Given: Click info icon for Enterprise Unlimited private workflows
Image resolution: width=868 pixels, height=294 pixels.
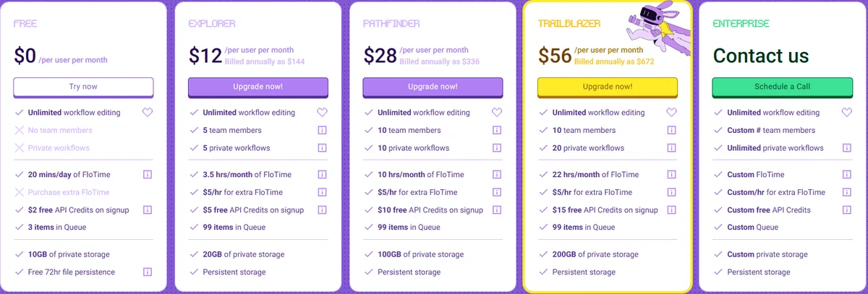Looking at the screenshot, I should (846, 148).
